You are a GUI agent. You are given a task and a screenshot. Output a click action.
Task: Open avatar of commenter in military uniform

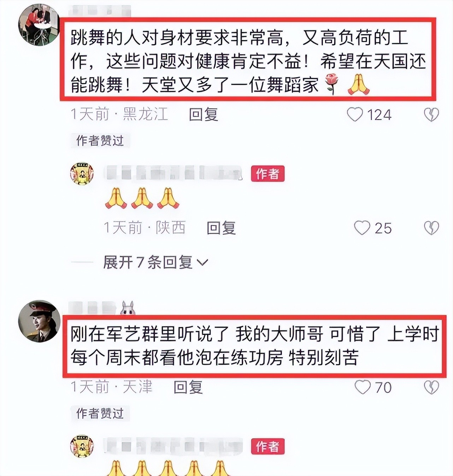39,321
